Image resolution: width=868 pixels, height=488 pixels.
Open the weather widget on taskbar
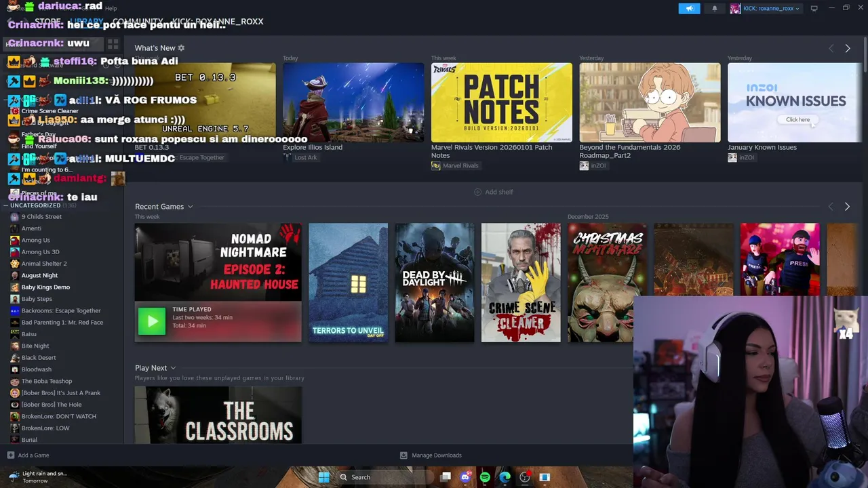point(37,477)
